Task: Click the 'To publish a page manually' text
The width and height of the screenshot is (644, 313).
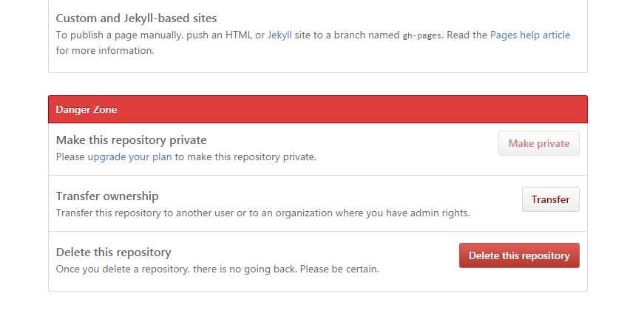Action: point(120,35)
